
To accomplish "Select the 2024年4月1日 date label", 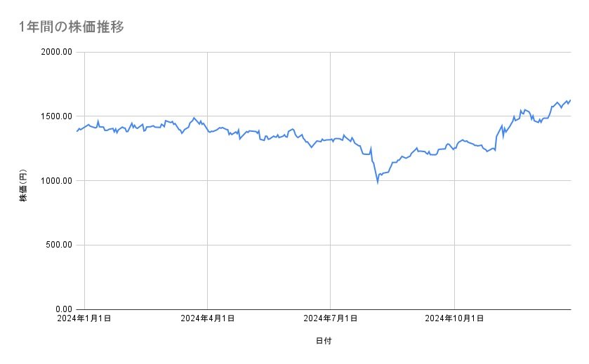I will (207, 319).
